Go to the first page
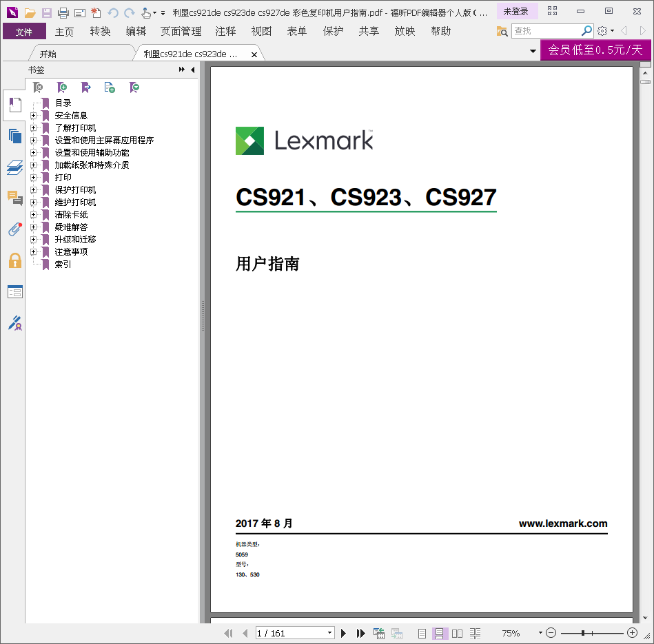This screenshot has height=644, width=654. tap(228, 634)
